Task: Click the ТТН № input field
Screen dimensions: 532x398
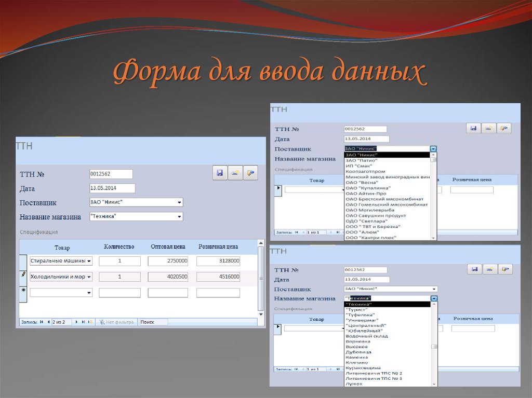Action: tap(111, 173)
